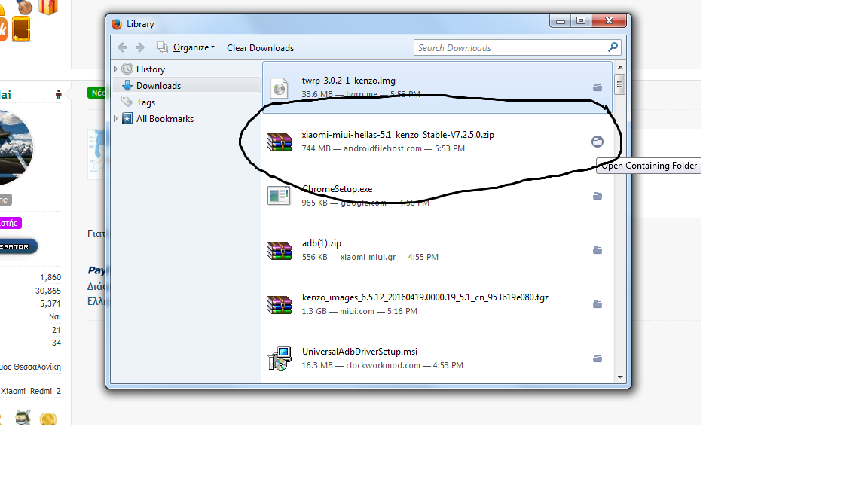This screenshot has width=868, height=488.
Task: Select Downloads in the sidebar
Action: click(158, 86)
